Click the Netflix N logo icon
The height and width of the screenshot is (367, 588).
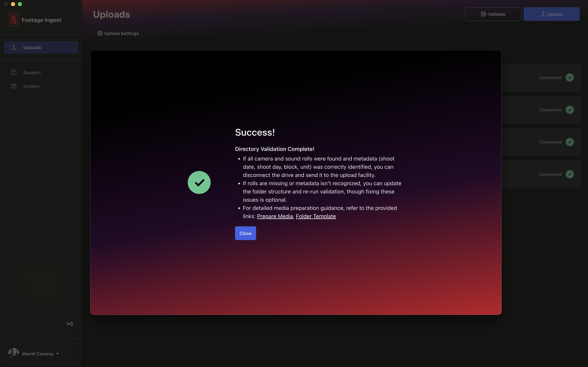click(14, 19)
